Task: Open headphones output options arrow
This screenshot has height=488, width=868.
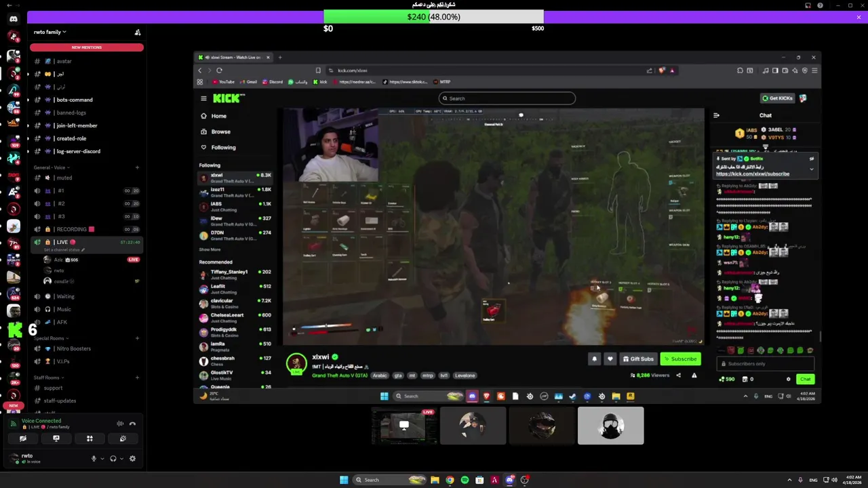Action: (x=121, y=459)
